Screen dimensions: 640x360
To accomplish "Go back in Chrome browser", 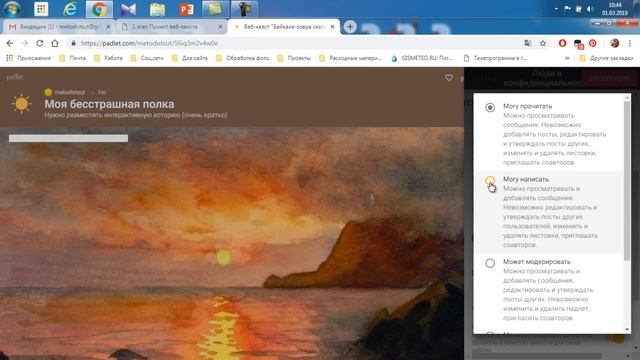I will pos(10,43).
